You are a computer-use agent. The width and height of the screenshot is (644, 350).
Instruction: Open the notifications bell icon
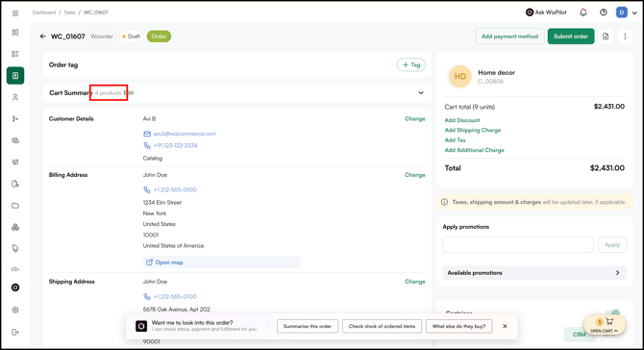point(583,12)
